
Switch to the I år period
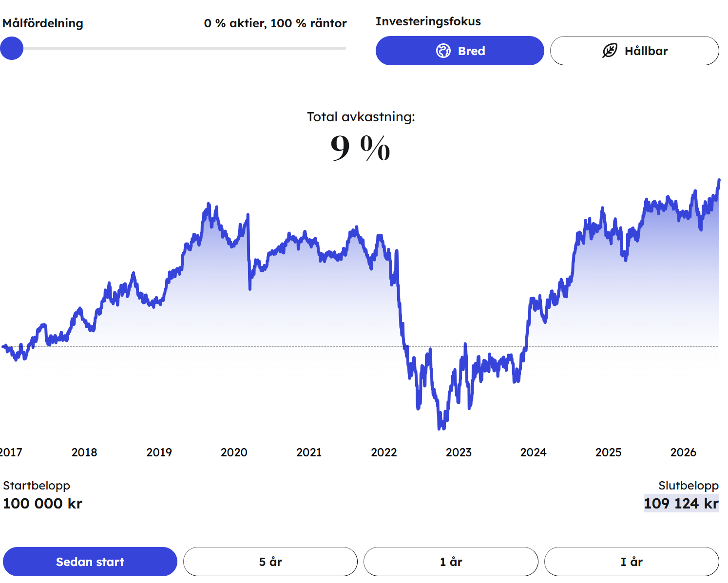click(632, 562)
